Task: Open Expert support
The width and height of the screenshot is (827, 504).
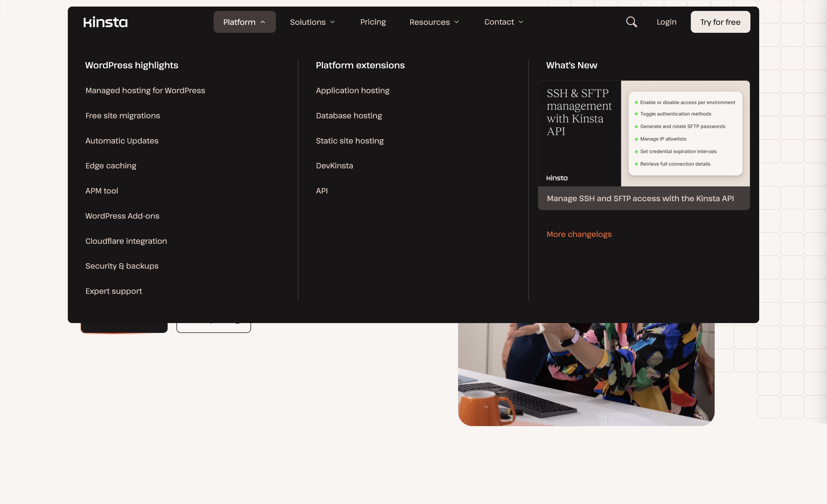Action: pyautogui.click(x=114, y=291)
